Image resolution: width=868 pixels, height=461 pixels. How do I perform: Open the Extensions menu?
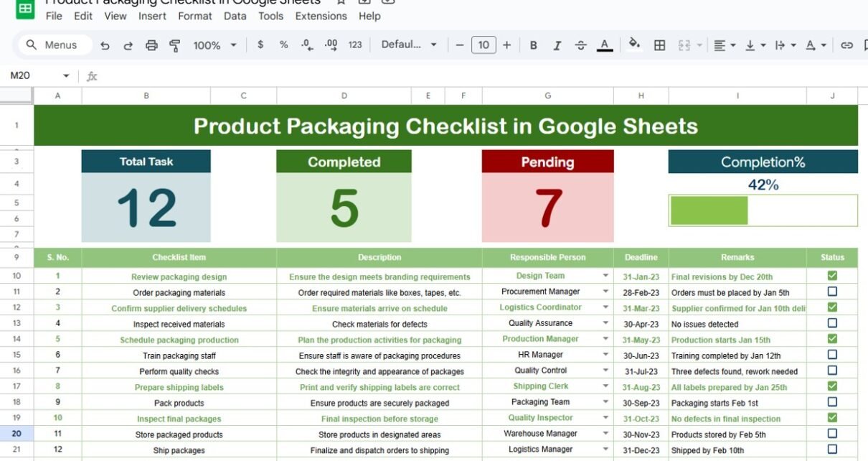pos(321,16)
